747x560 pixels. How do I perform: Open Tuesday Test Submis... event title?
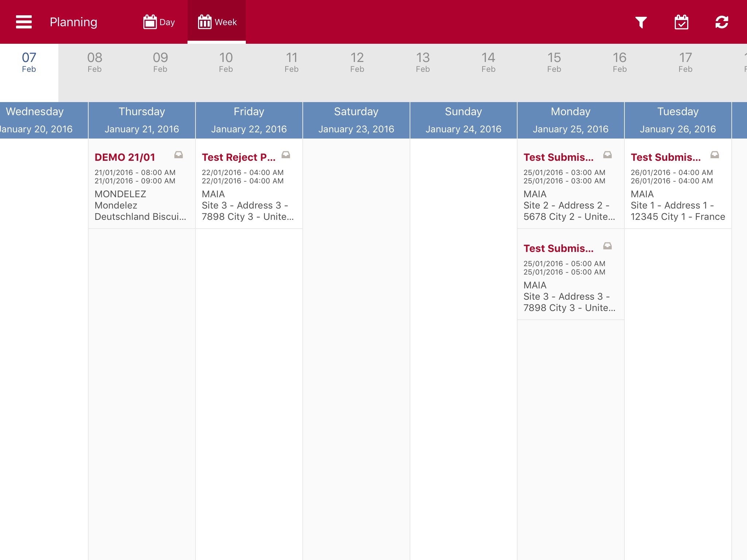coord(666,157)
